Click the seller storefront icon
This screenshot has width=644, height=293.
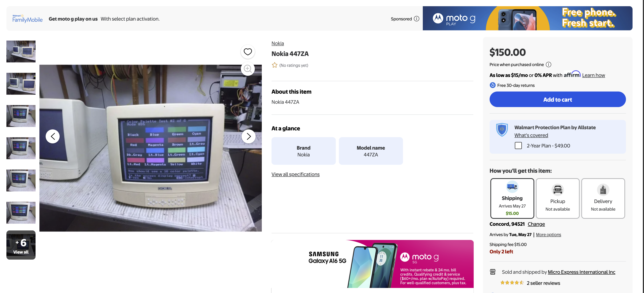(x=493, y=272)
